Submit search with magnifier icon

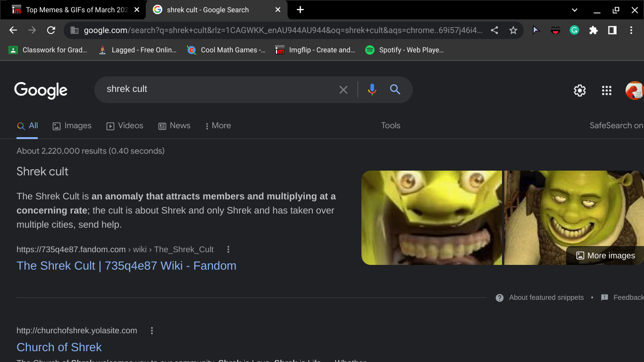(395, 90)
